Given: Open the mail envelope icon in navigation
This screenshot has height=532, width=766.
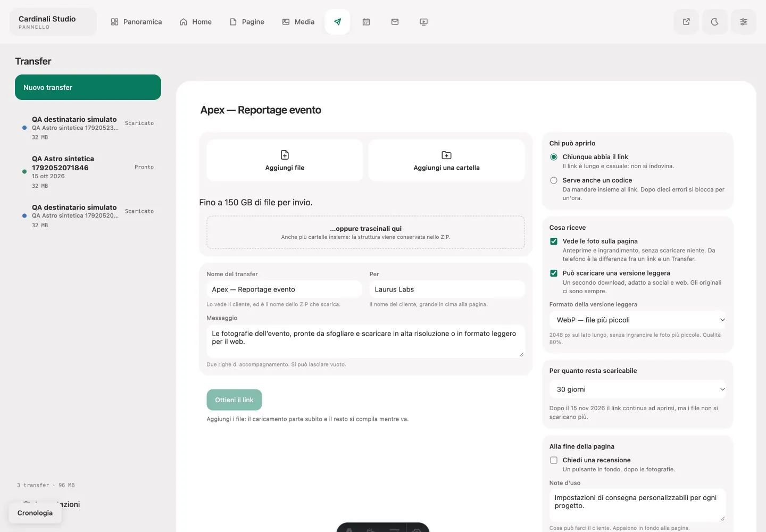Looking at the screenshot, I should pos(395,22).
